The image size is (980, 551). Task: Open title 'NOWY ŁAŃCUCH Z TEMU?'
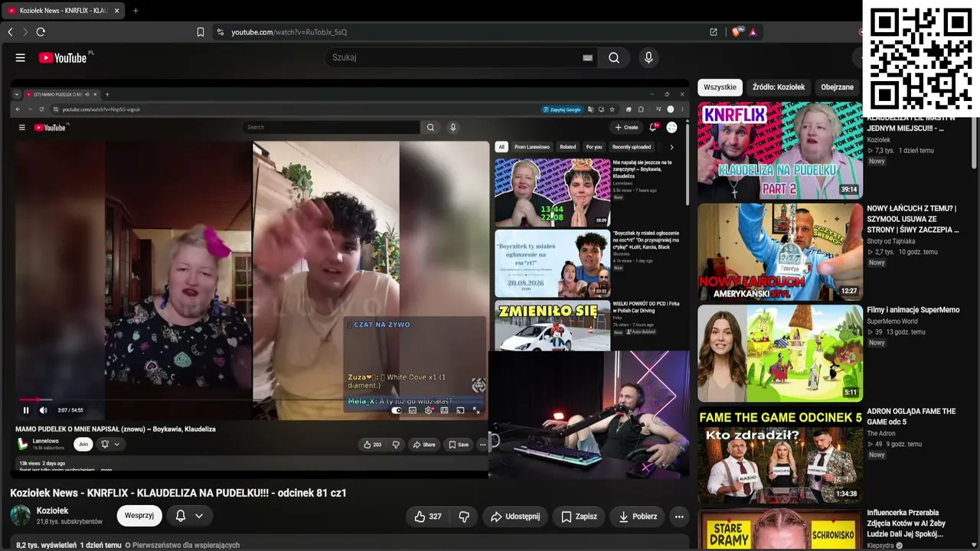(913, 219)
